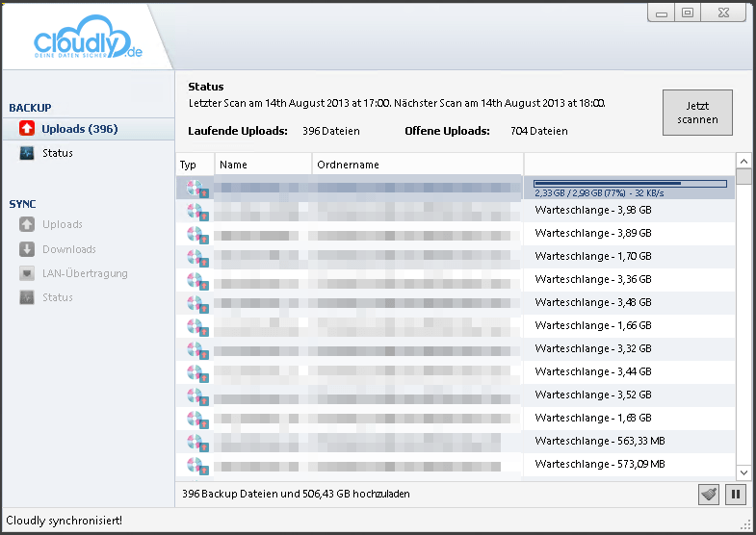Select 'Warteschlange - 3,98 GB' text

pos(593,210)
